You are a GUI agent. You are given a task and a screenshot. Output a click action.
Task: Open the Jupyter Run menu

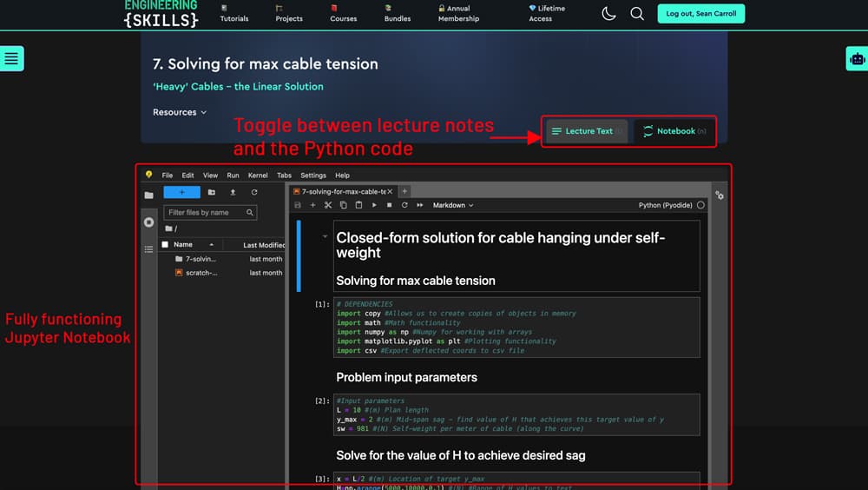[233, 175]
